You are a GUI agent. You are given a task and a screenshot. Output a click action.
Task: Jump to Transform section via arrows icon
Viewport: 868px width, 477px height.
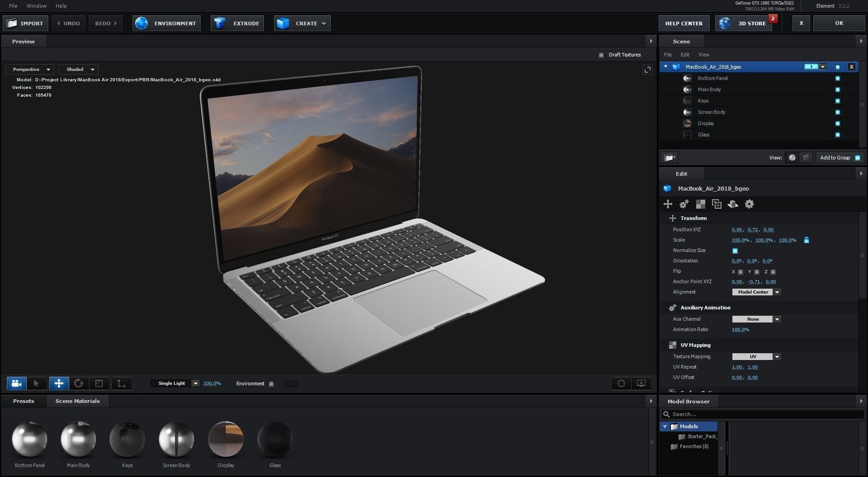pos(668,204)
